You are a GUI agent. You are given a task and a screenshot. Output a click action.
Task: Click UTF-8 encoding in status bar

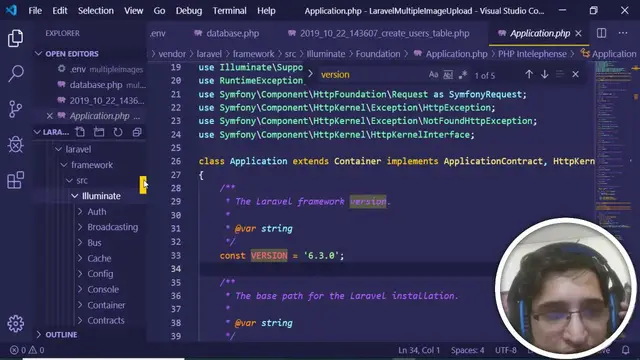click(506, 350)
